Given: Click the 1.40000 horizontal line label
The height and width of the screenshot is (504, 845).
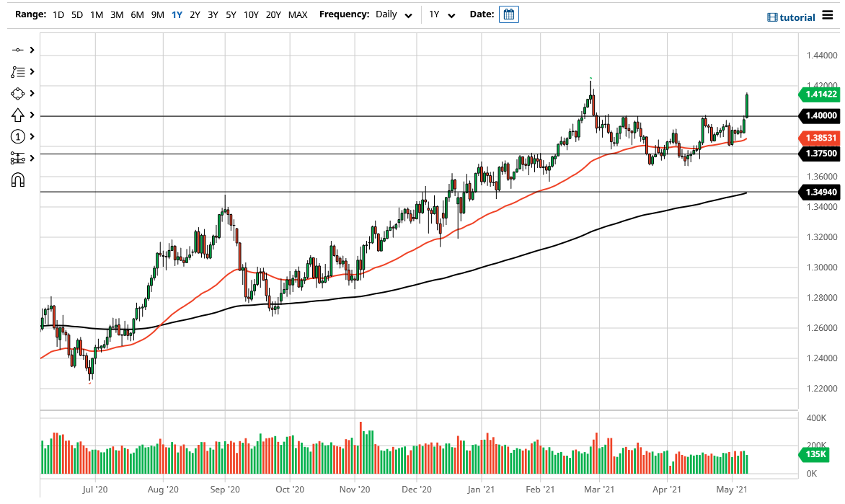Looking at the screenshot, I should tap(819, 115).
